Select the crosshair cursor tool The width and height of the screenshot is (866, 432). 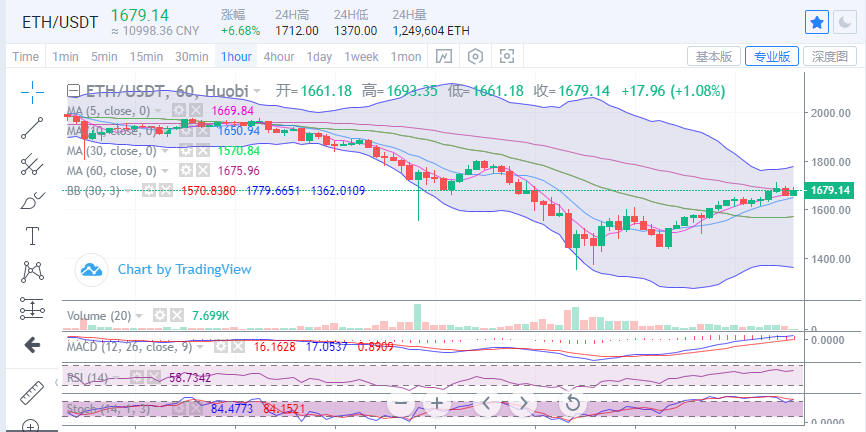tap(32, 92)
